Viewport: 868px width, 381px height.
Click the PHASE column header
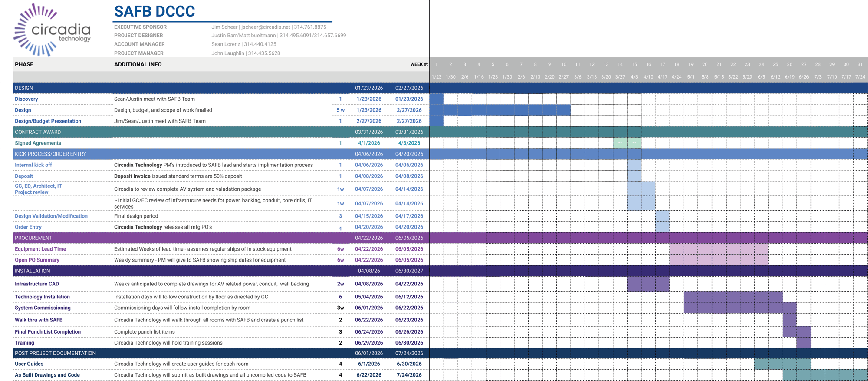tap(24, 64)
